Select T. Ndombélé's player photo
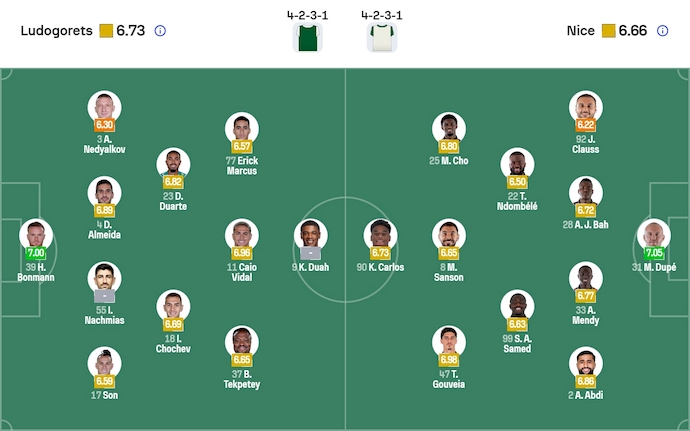The width and height of the screenshot is (690, 431). pos(517,163)
